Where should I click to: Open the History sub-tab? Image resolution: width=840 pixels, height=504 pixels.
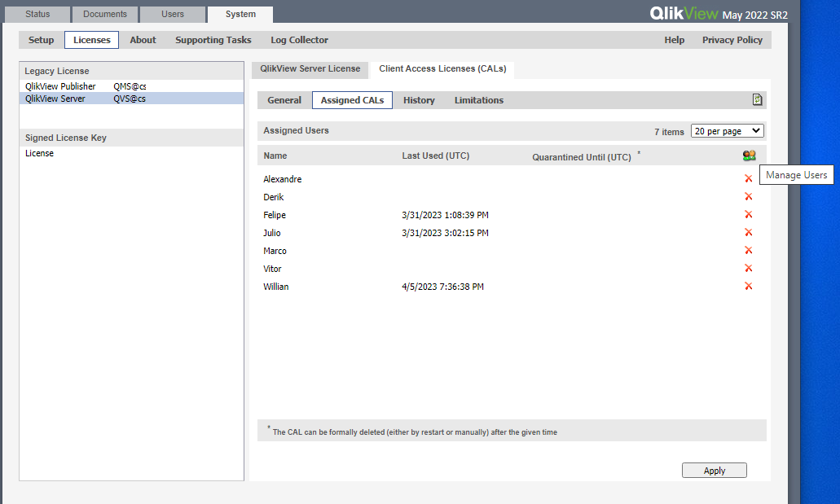(419, 100)
